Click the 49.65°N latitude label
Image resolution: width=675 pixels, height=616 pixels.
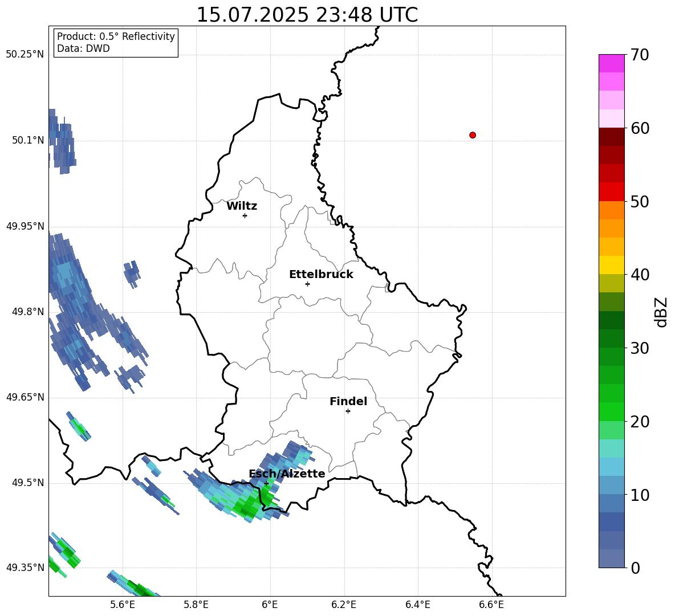click(x=25, y=397)
